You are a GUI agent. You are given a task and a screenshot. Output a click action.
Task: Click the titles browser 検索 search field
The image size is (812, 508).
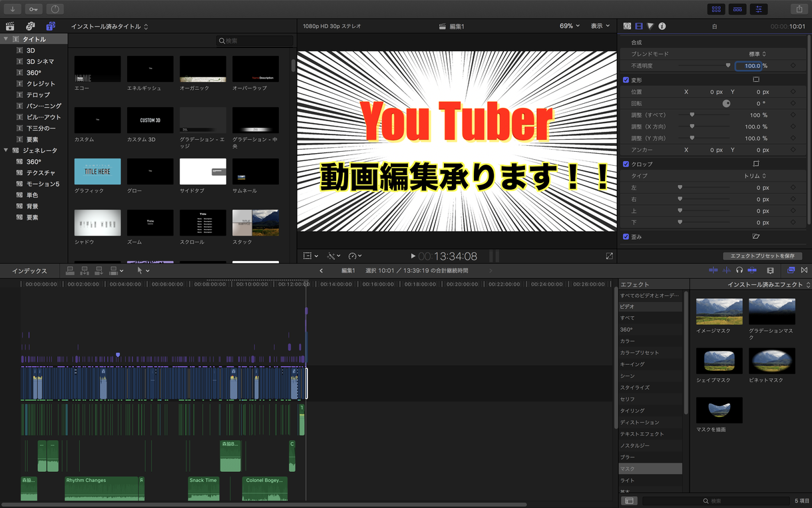pos(255,41)
